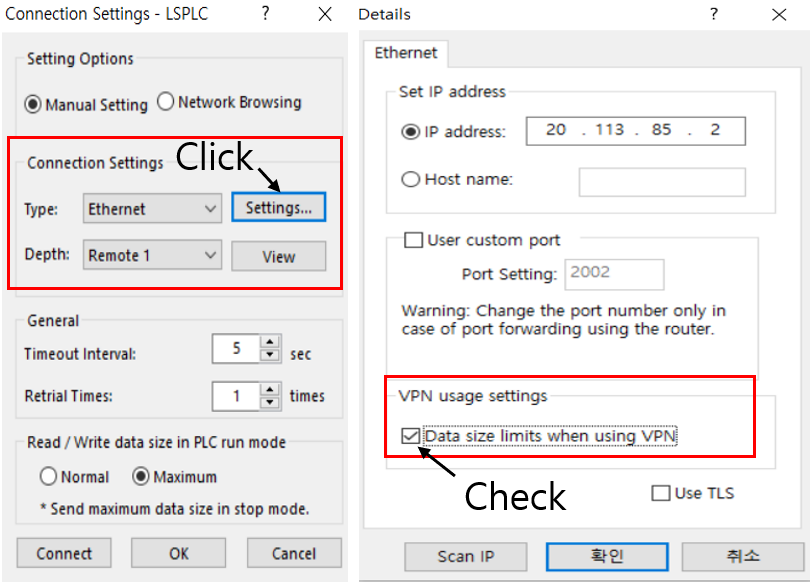
Task: Open Ethernet details via Settings button
Action: point(278,207)
